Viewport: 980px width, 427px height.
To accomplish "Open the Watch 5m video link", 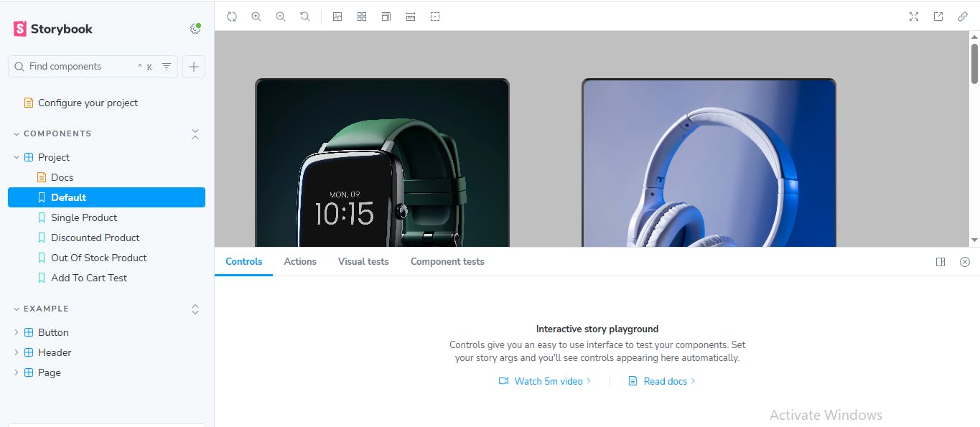I will (548, 380).
